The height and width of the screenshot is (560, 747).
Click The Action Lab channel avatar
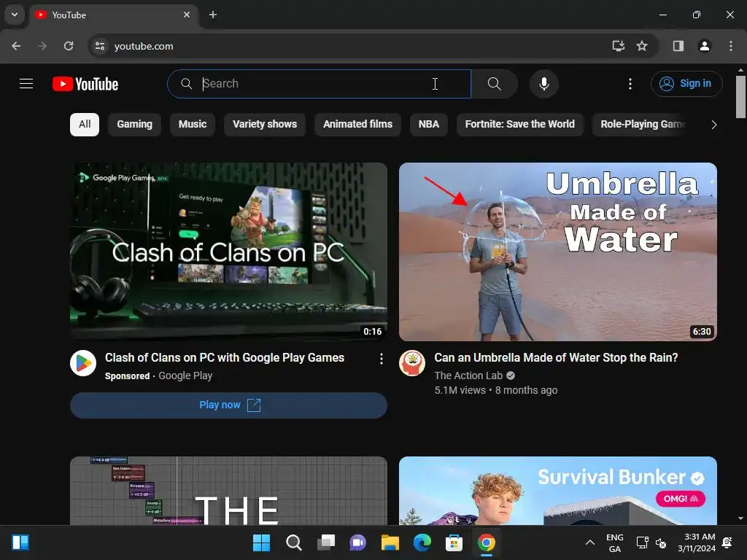[x=412, y=363]
